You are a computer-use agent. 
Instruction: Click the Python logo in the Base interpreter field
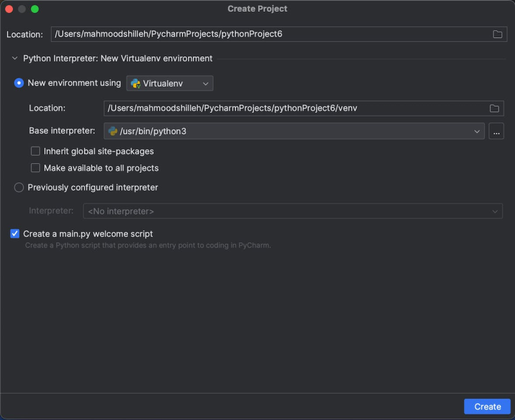coord(113,131)
